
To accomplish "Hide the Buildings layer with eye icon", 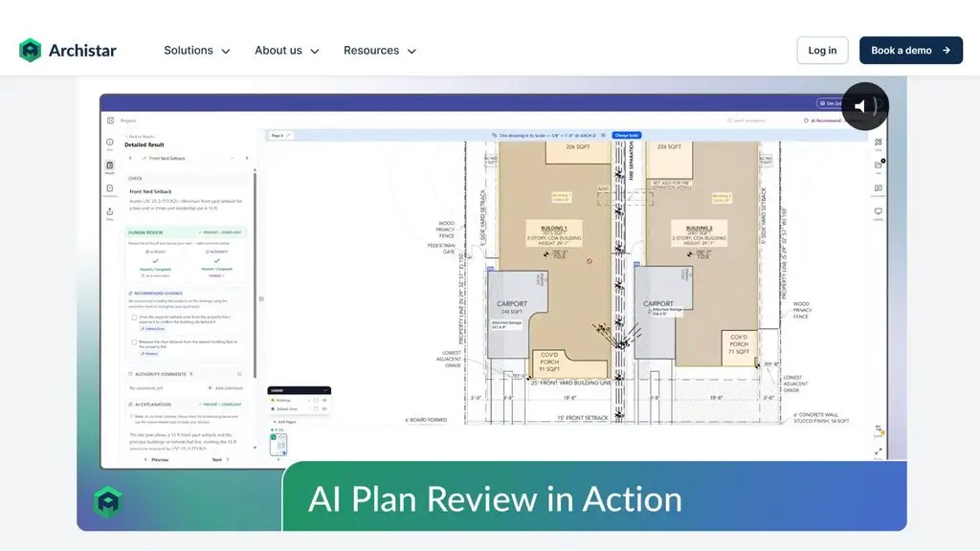I will [324, 401].
